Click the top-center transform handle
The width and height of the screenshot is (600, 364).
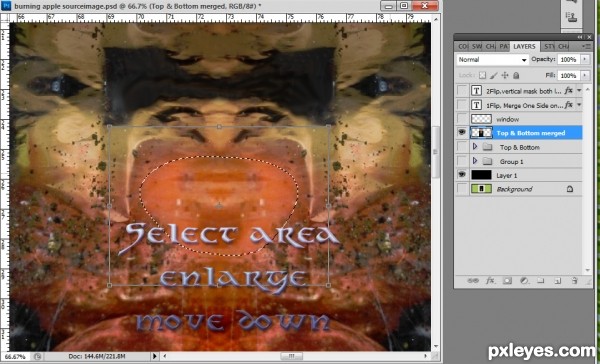pos(219,126)
